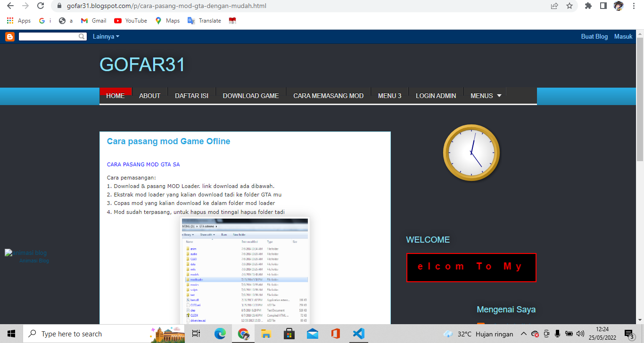Share this page using the share icon
The image size is (644, 343).
[554, 6]
